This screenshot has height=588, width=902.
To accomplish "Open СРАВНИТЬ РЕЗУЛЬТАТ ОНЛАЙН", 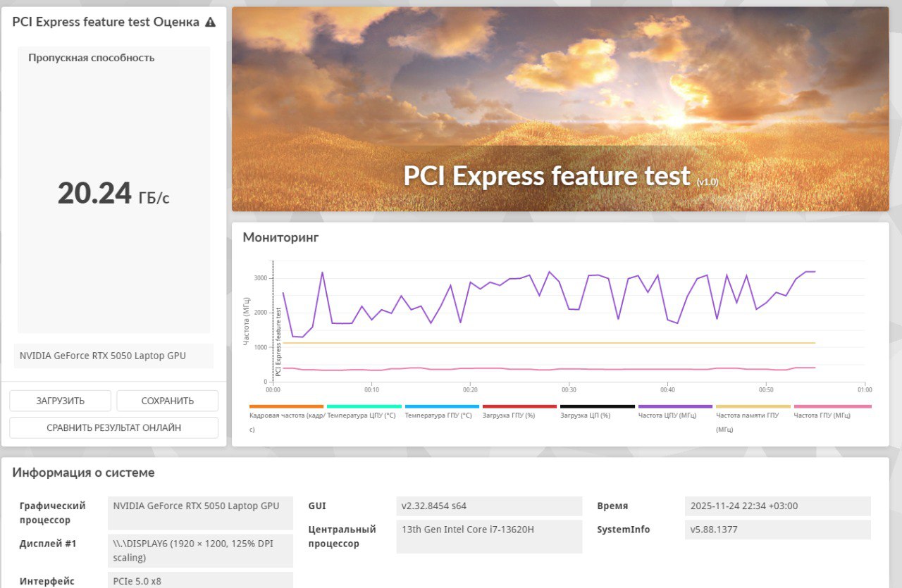I will (113, 427).
